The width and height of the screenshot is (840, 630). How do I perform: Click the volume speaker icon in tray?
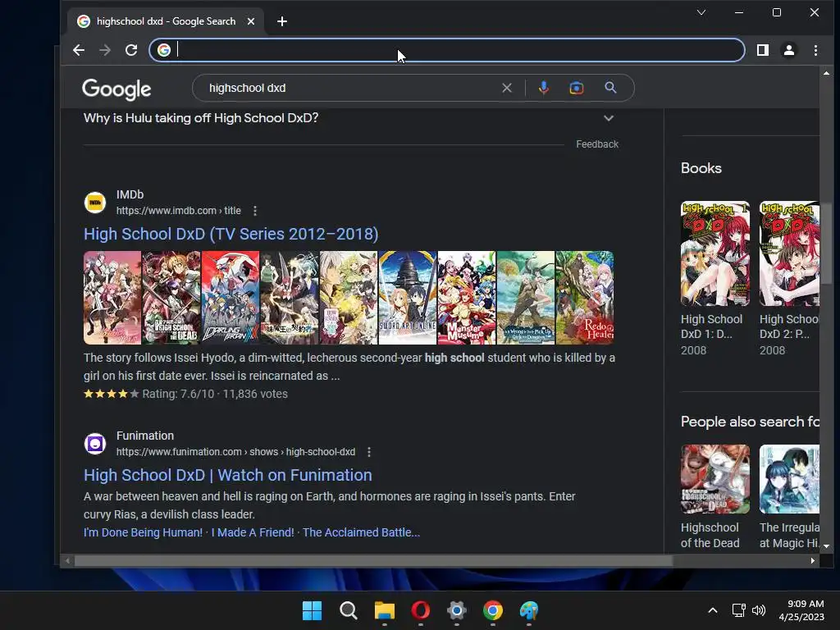point(759,610)
